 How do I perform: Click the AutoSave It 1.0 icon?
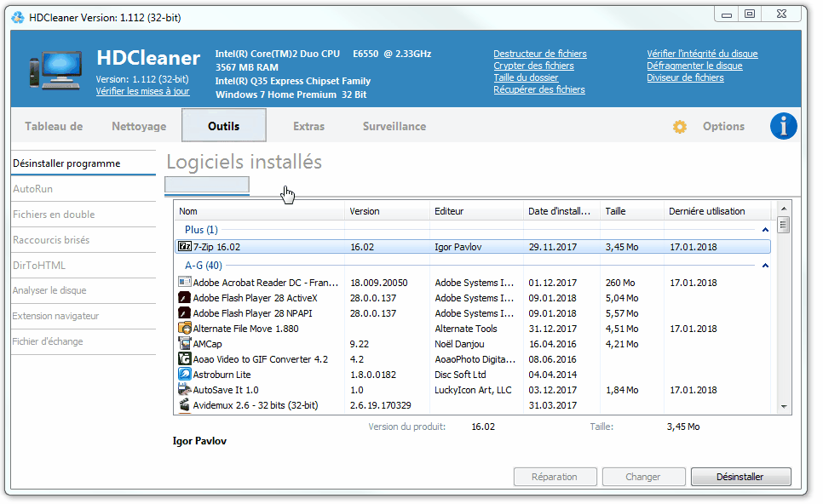tap(185, 389)
